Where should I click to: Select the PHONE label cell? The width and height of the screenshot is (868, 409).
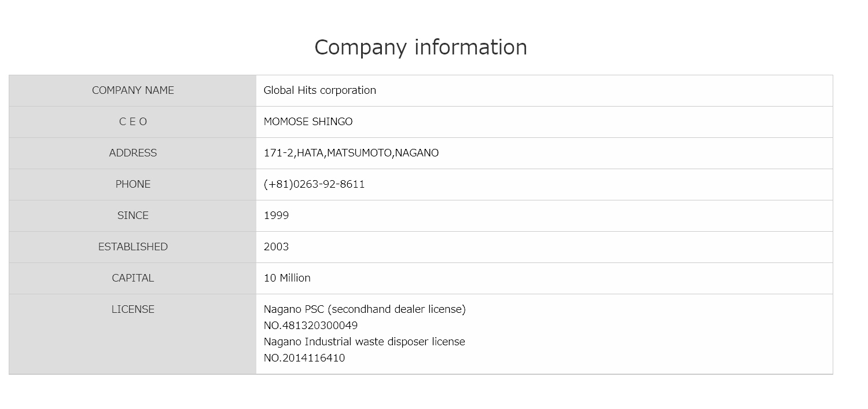tap(133, 184)
